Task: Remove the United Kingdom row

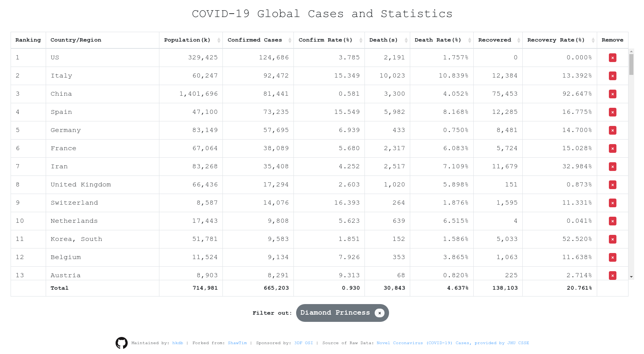Action: pos(612,185)
